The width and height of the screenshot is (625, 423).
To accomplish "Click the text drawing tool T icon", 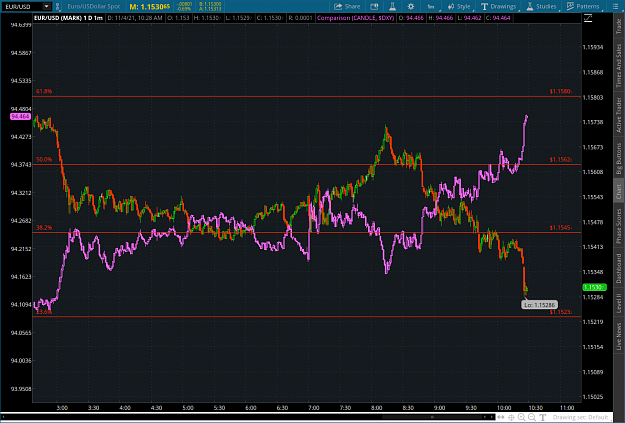I will pos(542,417).
